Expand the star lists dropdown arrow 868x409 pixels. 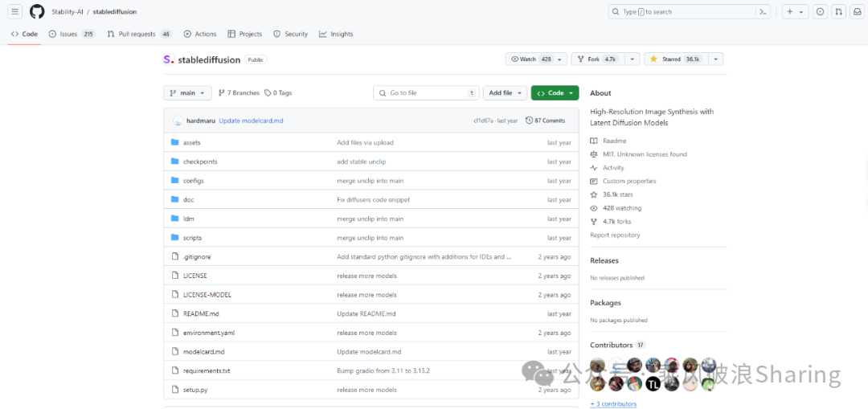tap(716, 59)
